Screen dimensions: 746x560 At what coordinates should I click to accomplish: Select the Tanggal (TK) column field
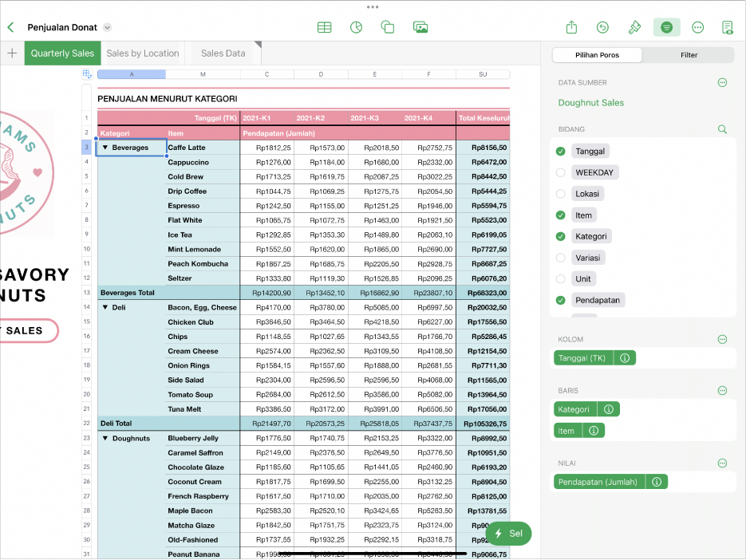click(x=583, y=358)
